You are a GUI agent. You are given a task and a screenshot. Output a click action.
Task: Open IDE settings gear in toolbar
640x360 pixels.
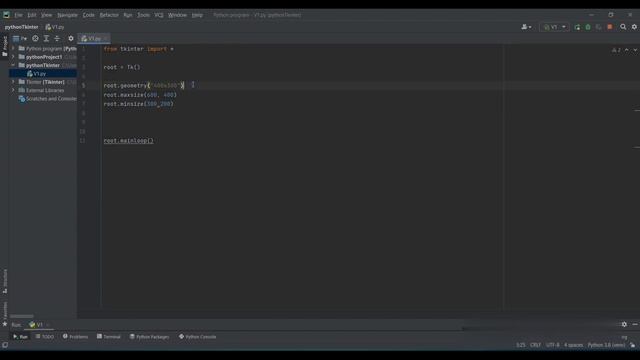[x=634, y=27]
